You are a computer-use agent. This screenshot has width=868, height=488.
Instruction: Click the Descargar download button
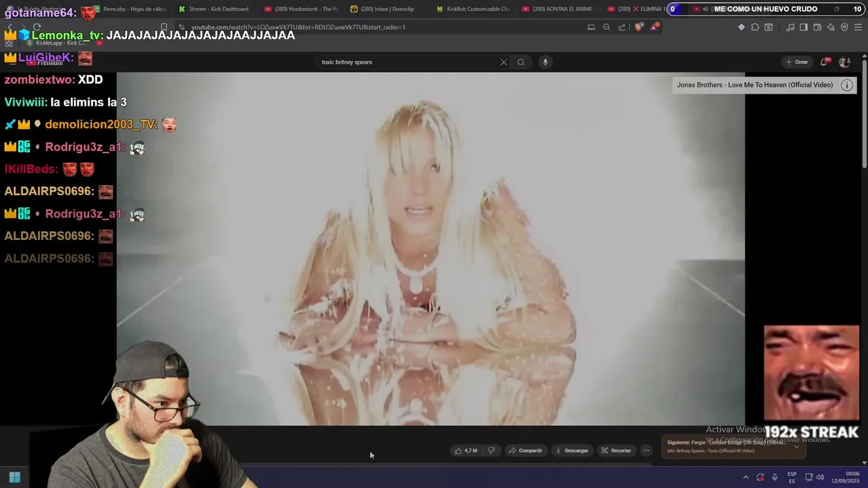point(572,451)
